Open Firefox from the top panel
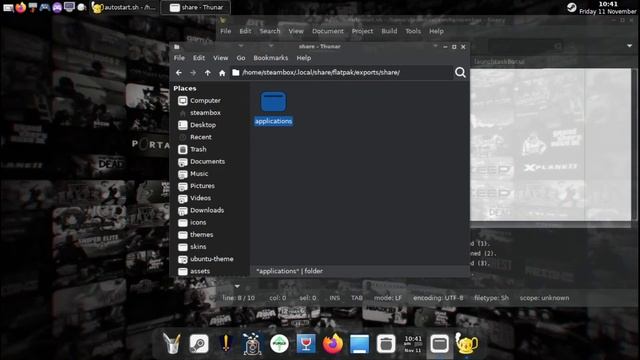This screenshot has width=640, height=360. (21, 7)
